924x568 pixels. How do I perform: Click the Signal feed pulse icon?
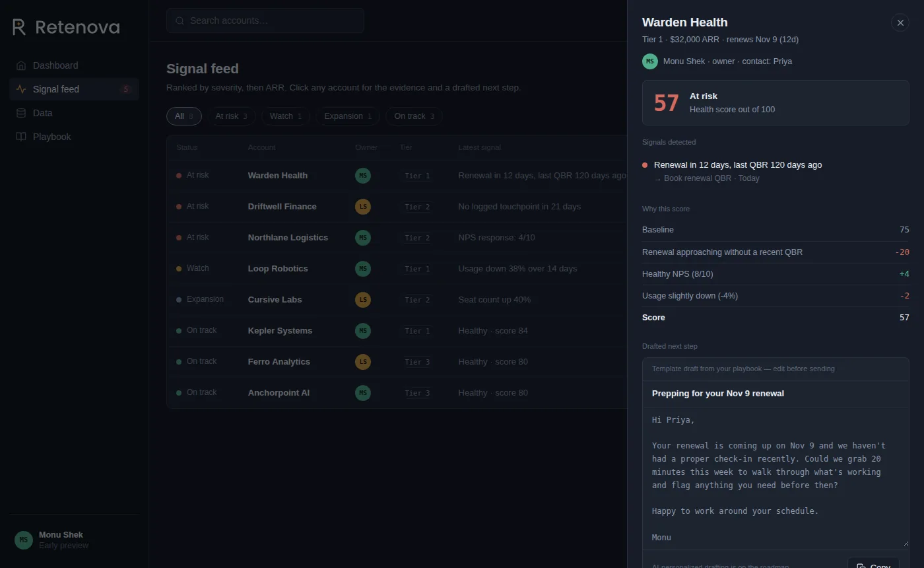pos(21,89)
